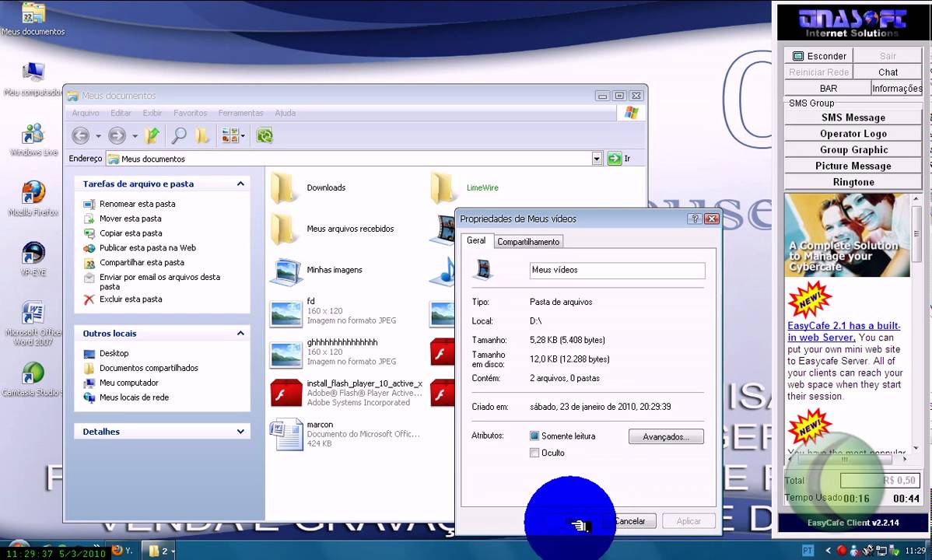
Task: Click Renomear esta pasta task link
Action: [x=137, y=204]
